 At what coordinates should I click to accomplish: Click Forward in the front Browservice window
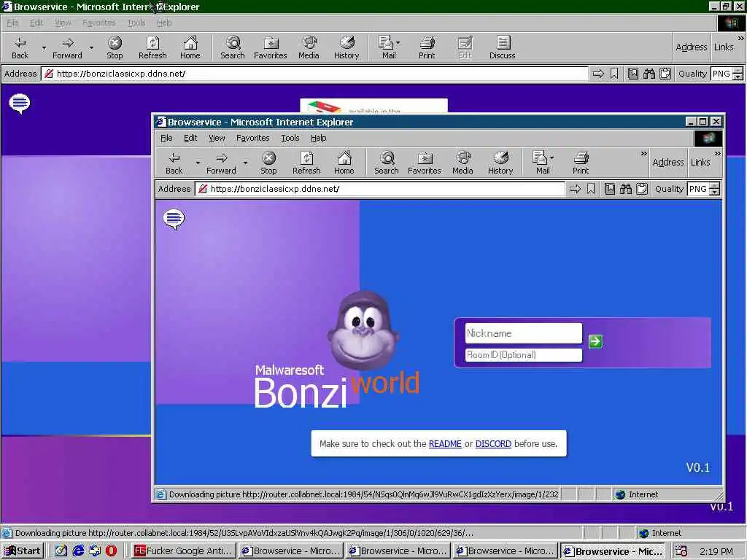[x=221, y=163]
